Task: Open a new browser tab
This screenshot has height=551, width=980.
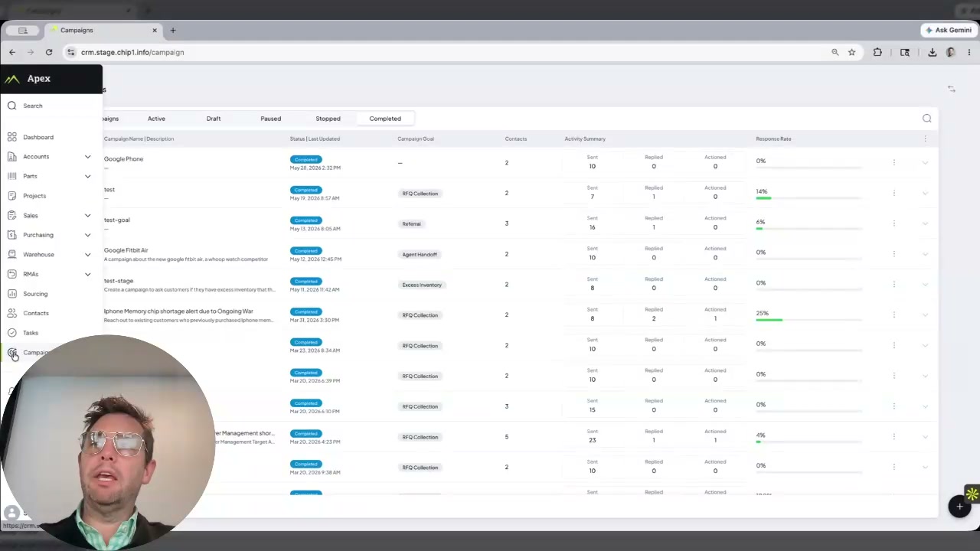Action: pyautogui.click(x=173, y=30)
